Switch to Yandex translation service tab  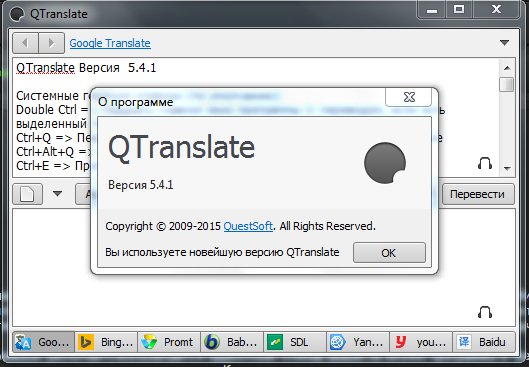(358, 342)
